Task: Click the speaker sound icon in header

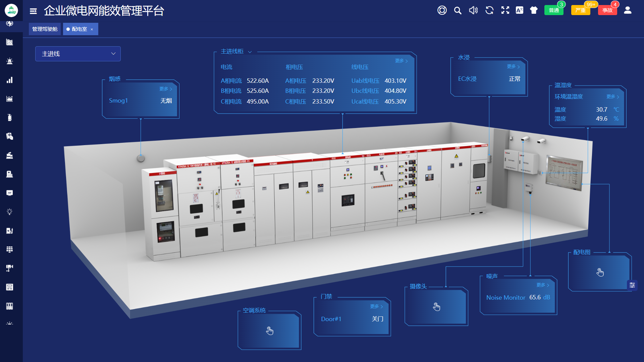Action: (473, 10)
